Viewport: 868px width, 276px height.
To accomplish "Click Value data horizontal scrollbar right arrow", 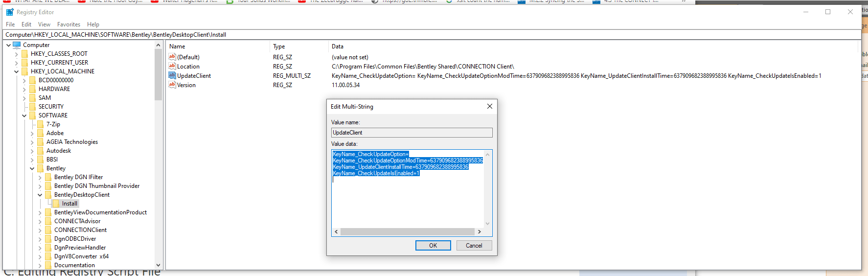I will coord(480,232).
